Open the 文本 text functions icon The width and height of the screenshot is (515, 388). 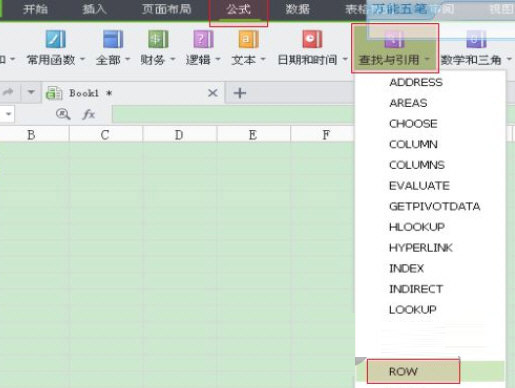coord(248,39)
